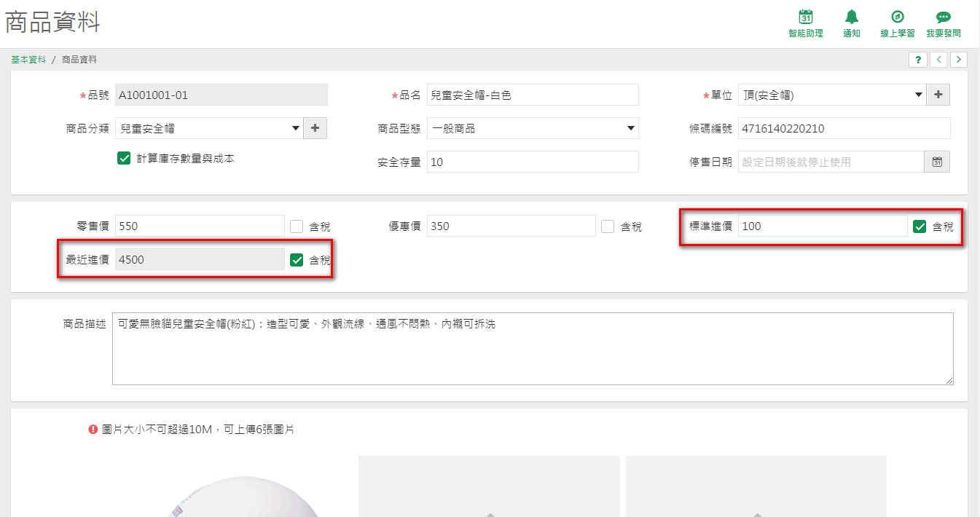This screenshot has height=517, width=980.
Task: Click the 安全存量 input field
Action: pyautogui.click(x=533, y=162)
